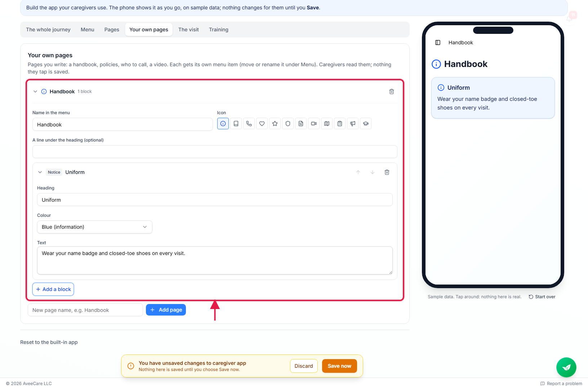Move the Uniform block up
The width and height of the screenshot is (588, 389).
click(x=358, y=172)
